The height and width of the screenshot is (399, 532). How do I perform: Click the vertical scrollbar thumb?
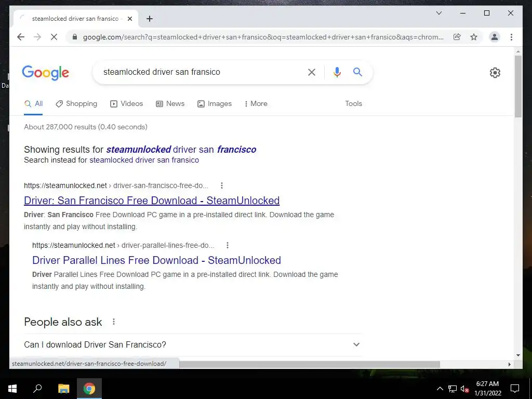click(518, 87)
